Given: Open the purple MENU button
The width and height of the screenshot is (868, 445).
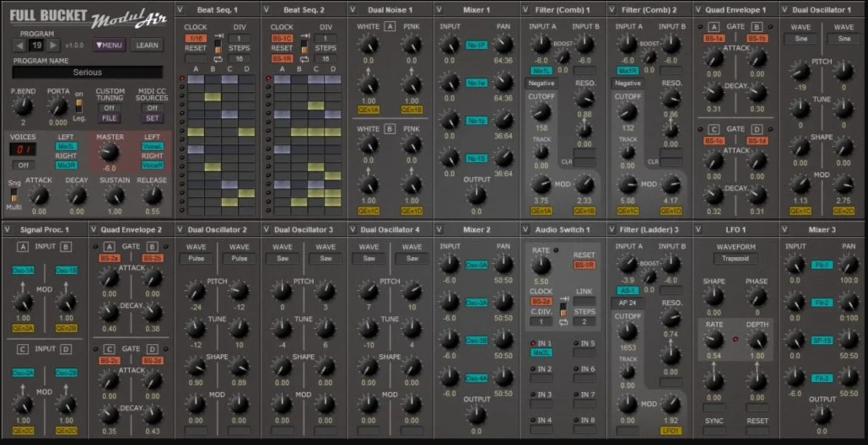Looking at the screenshot, I should tap(109, 45).
